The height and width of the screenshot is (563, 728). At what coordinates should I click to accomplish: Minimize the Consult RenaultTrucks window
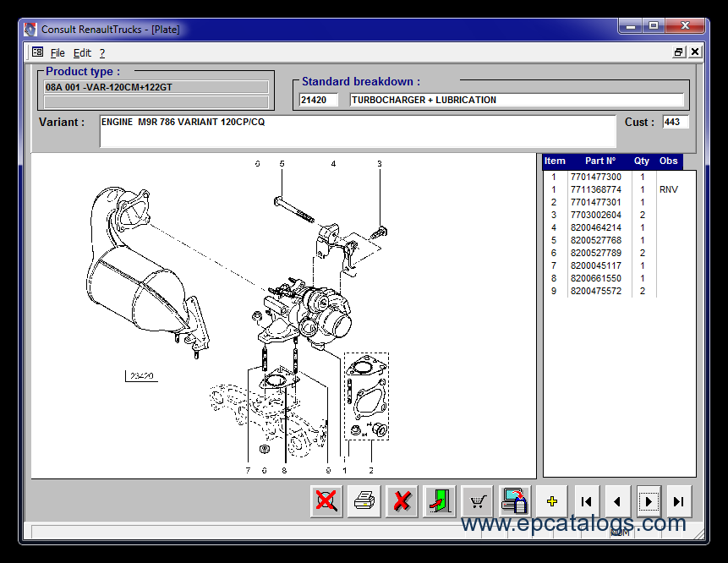631,26
